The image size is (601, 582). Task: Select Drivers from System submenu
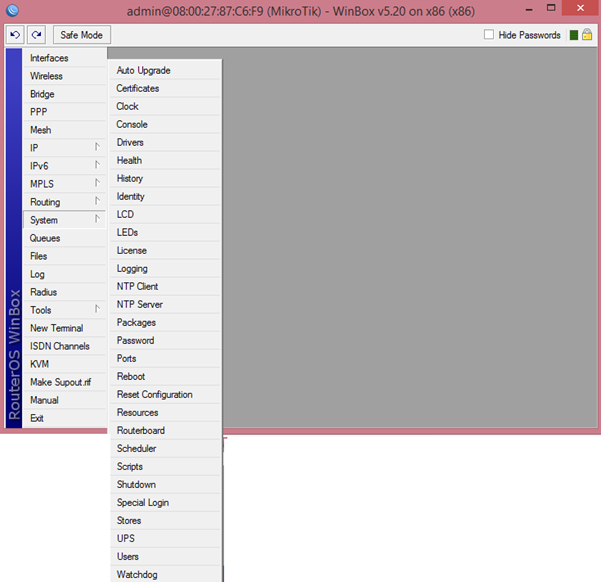(x=165, y=142)
